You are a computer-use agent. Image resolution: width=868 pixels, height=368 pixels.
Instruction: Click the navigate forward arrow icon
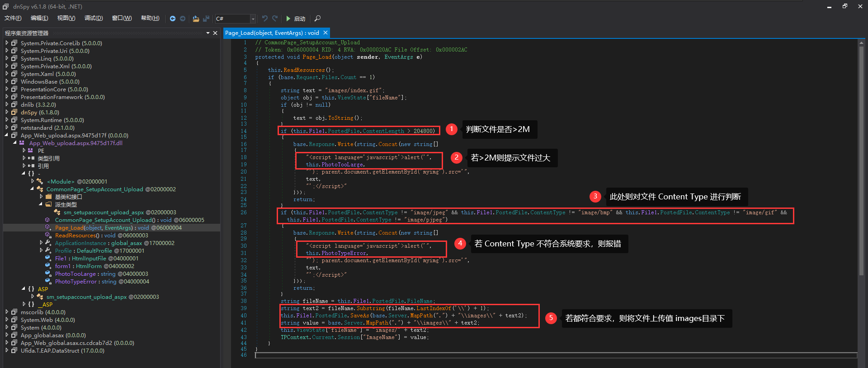click(183, 19)
